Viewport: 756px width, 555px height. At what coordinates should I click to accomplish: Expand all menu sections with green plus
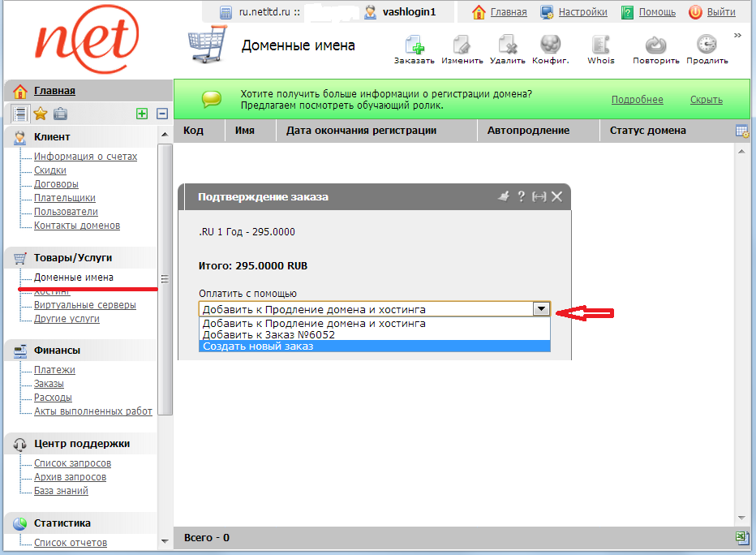pyautogui.click(x=142, y=114)
